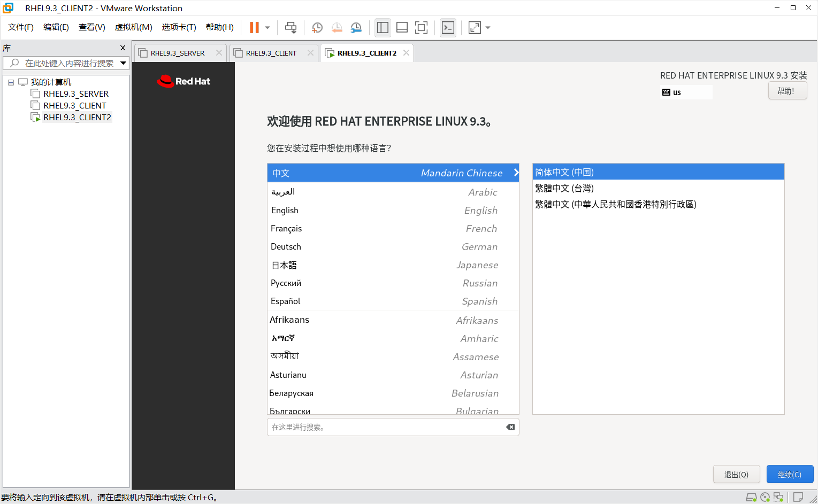Image resolution: width=818 pixels, height=504 pixels.
Task: Click the network adapter status icon
Action: (777, 497)
